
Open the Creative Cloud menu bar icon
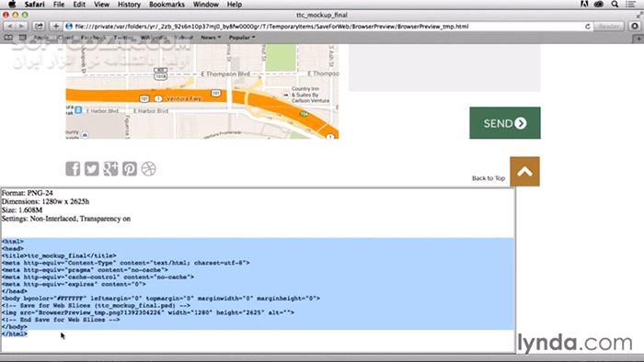[599, 5]
